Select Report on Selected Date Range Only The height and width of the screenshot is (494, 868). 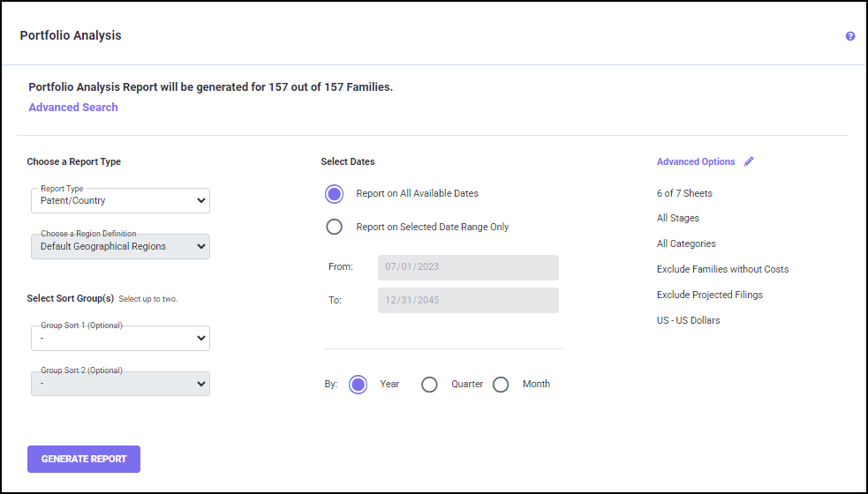click(x=334, y=227)
